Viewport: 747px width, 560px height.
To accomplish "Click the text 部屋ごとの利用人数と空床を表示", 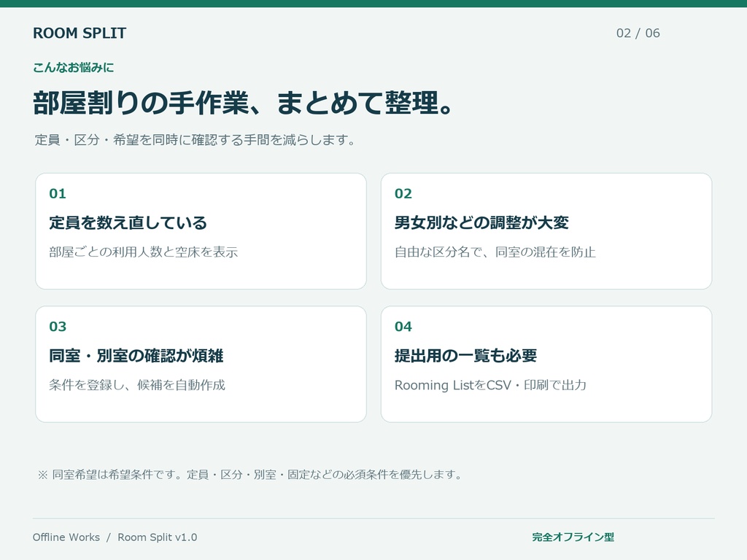I will click(144, 252).
